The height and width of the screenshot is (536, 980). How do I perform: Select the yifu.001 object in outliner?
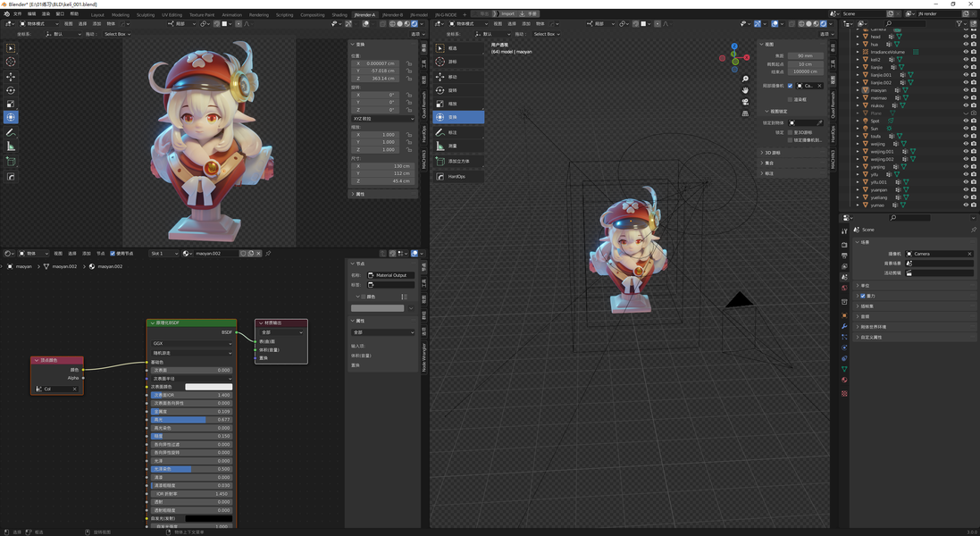879,181
